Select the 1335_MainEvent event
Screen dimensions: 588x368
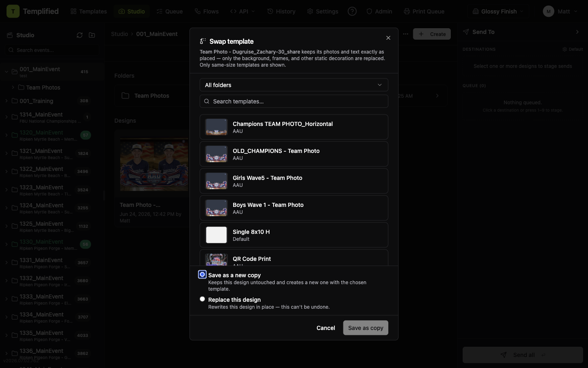pos(52,335)
